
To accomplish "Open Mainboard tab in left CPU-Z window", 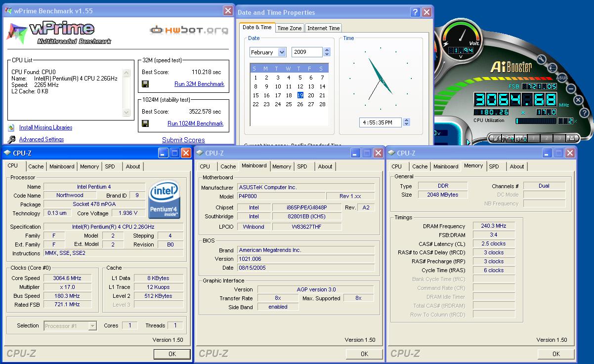I will pyautogui.click(x=62, y=166).
